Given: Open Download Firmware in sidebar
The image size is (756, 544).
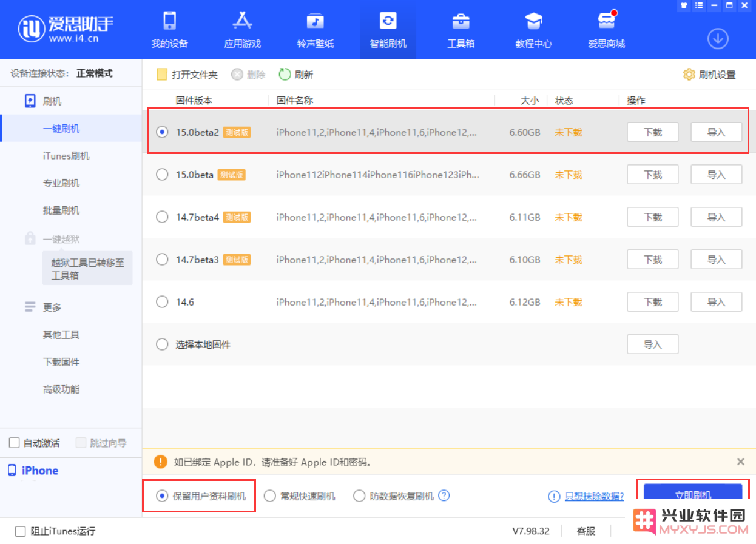Looking at the screenshot, I should 61,362.
